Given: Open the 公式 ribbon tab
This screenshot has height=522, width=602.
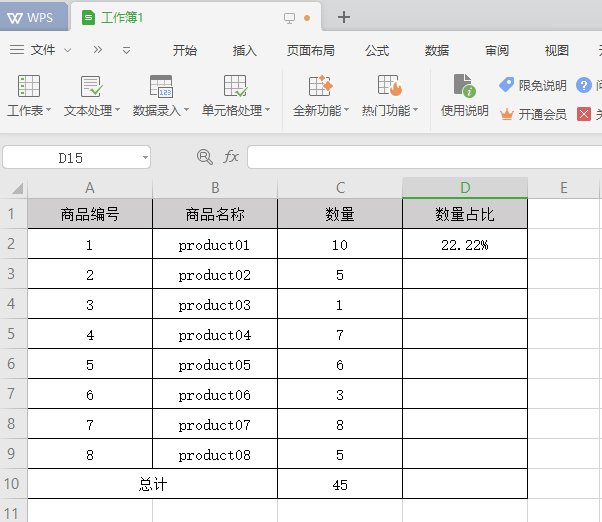Looking at the screenshot, I should (x=377, y=50).
